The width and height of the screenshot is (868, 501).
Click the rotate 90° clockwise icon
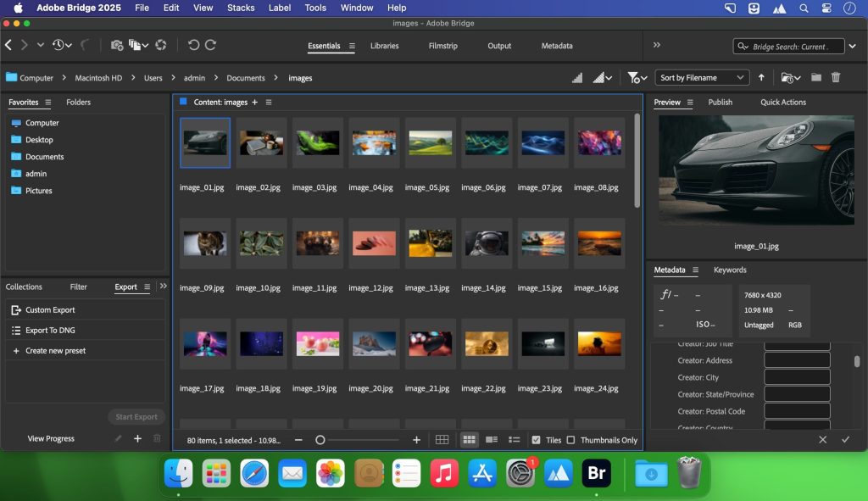click(x=211, y=45)
